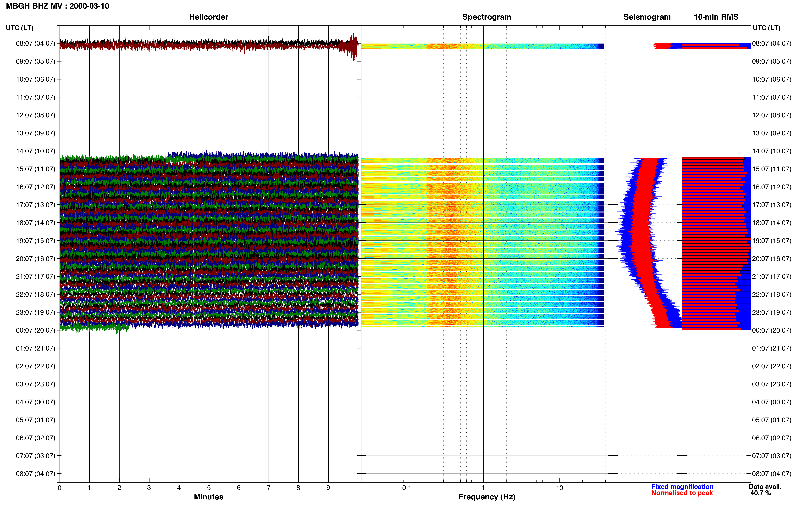Click the 08:07 spectrogram strip

point(482,46)
